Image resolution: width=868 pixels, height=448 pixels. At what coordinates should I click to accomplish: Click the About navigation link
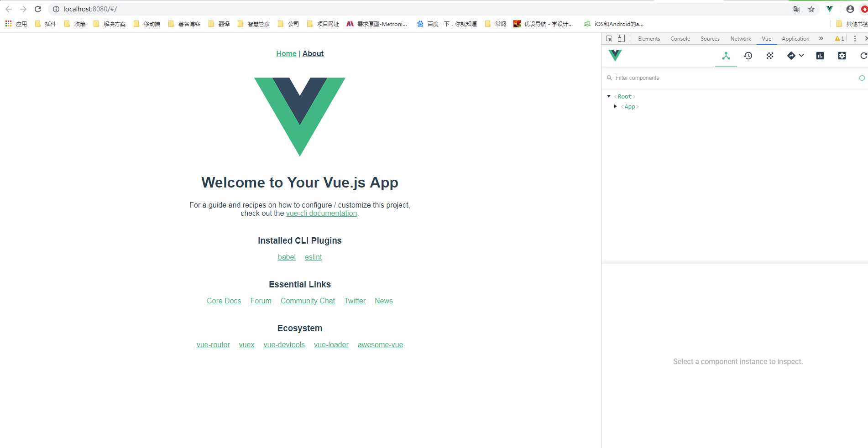tap(313, 53)
